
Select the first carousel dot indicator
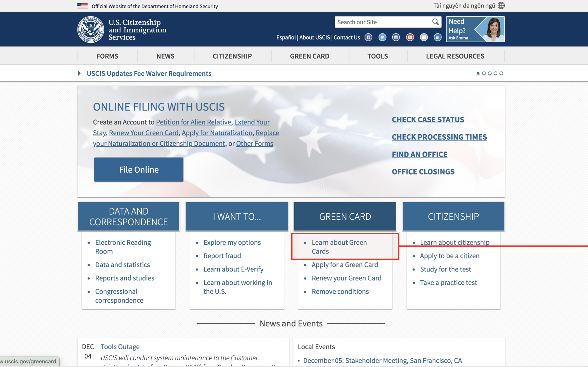478,73
